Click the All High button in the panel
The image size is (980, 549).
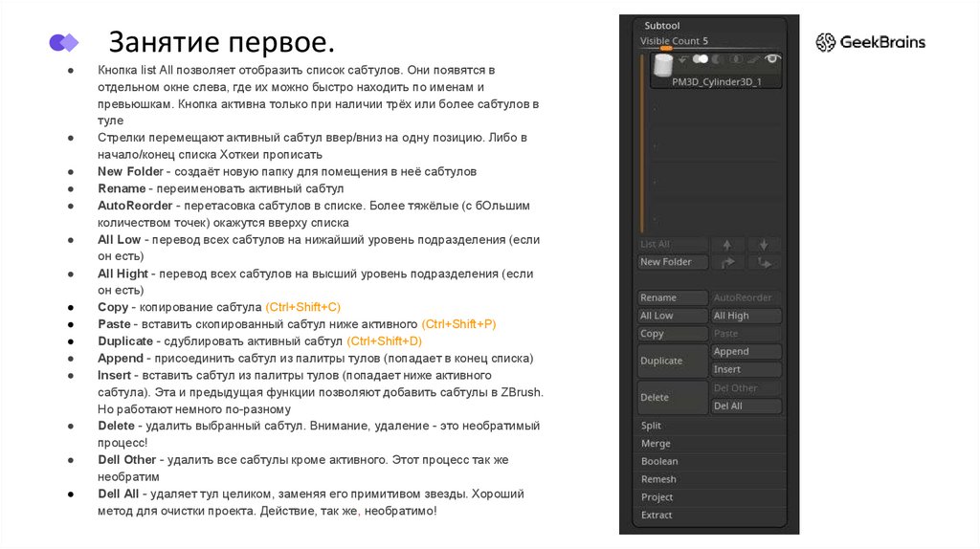tap(746, 316)
